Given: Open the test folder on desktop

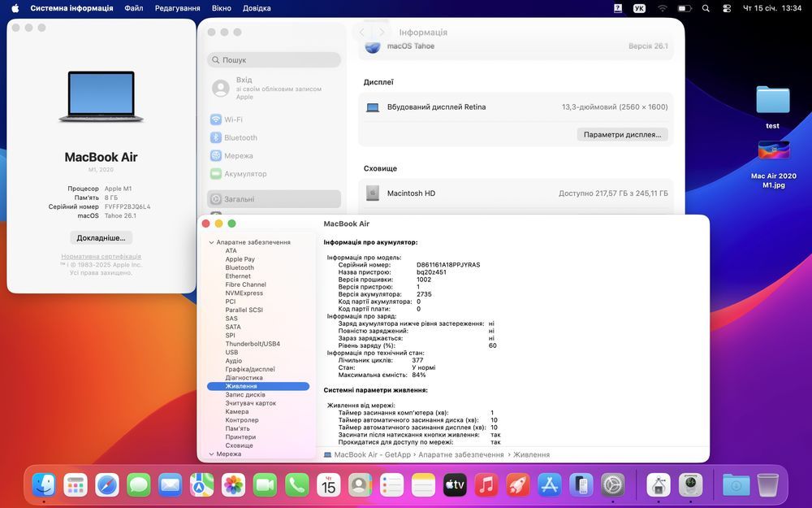Looking at the screenshot, I should click(773, 107).
